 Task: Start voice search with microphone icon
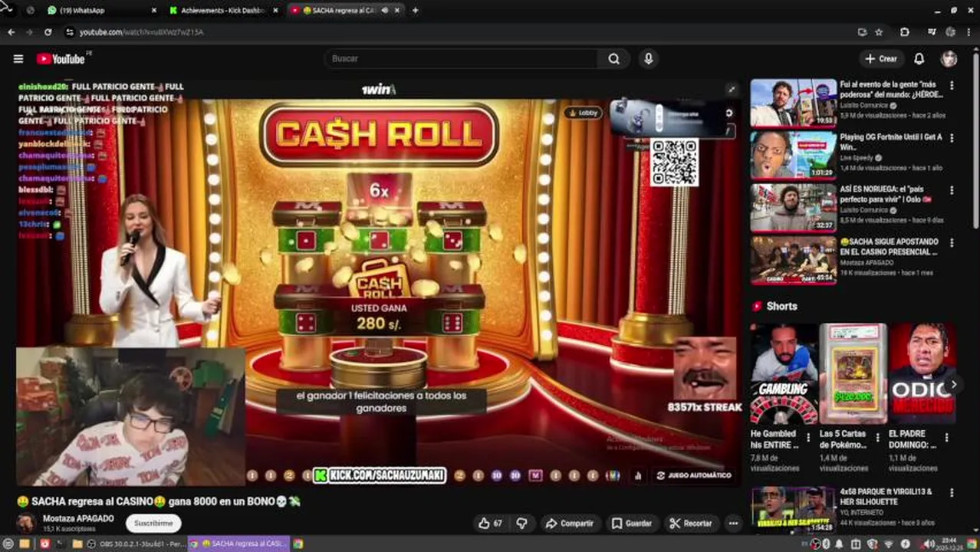point(649,58)
